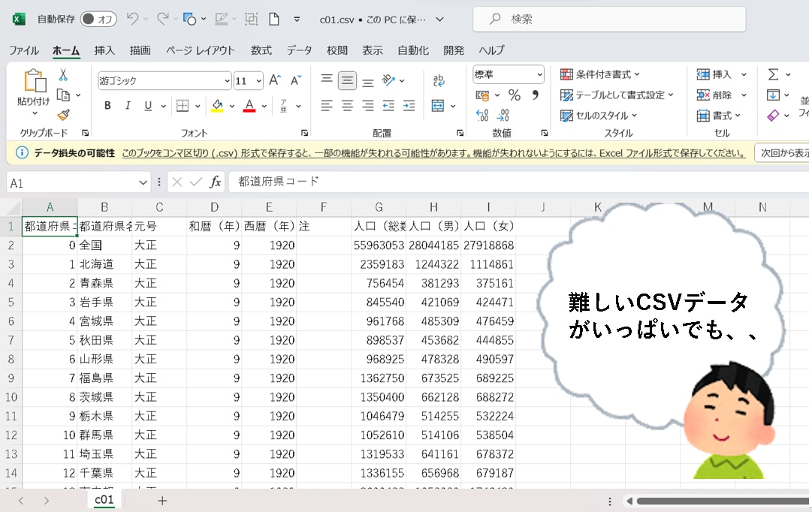Open セルのスタイル cell styles menu
The image size is (812, 512).
pyautogui.click(x=599, y=116)
